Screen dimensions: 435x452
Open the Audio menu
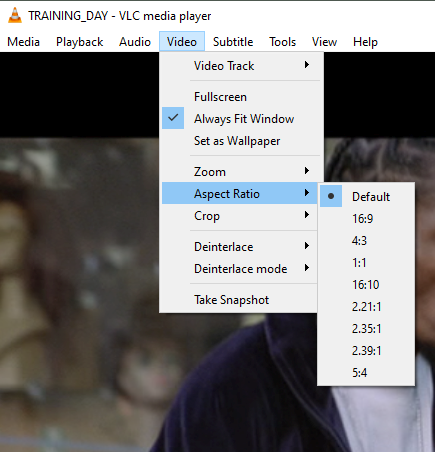click(135, 42)
